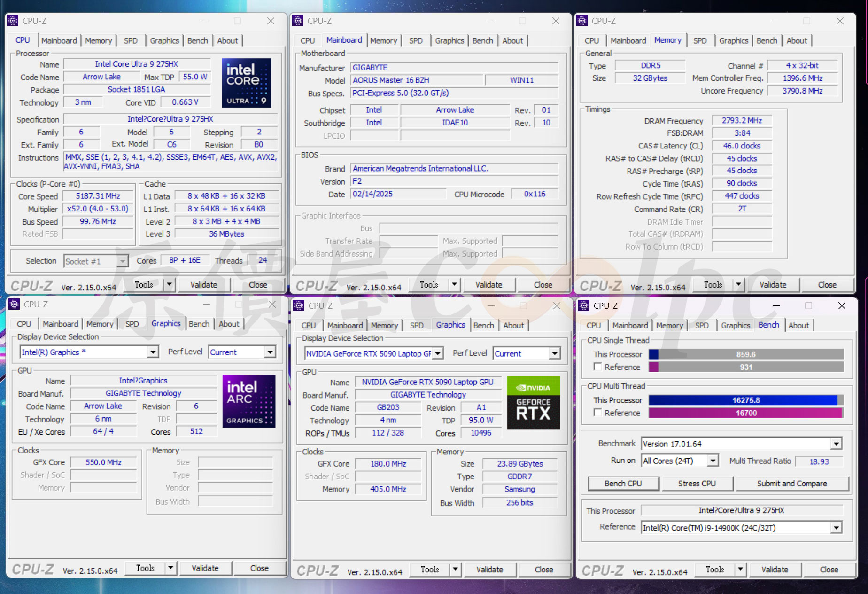This screenshot has height=594, width=868.
Task: Click the CPU-Z app icon in Intel Graphics window
Action: click(x=15, y=304)
